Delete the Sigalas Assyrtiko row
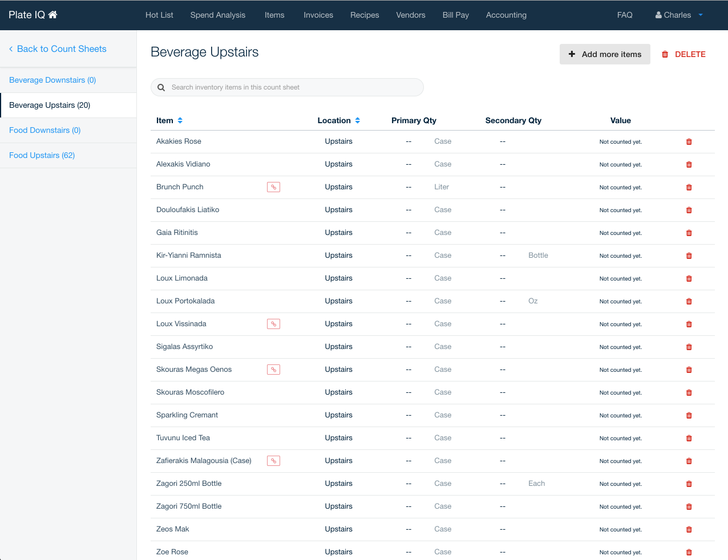The width and height of the screenshot is (728, 560). coord(689,347)
